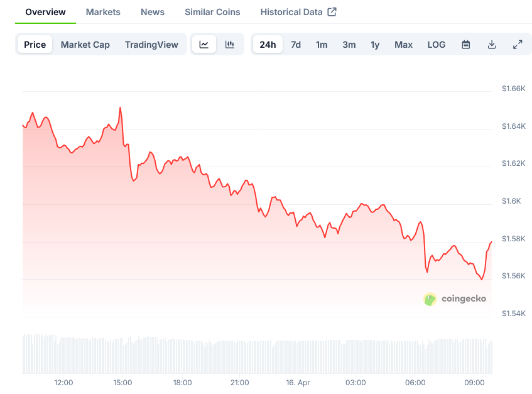The image size is (532, 394).
Task: Expand the chart to fullscreen
Action: 518,45
